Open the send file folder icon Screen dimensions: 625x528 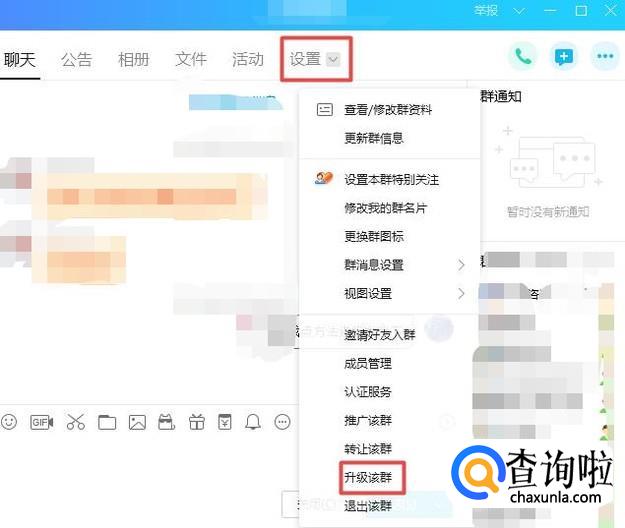(x=107, y=422)
